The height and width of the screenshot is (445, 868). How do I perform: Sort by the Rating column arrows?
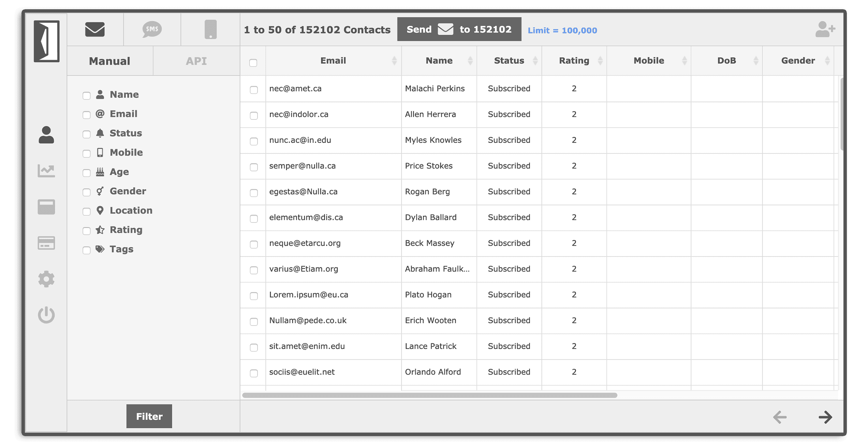click(600, 61)
